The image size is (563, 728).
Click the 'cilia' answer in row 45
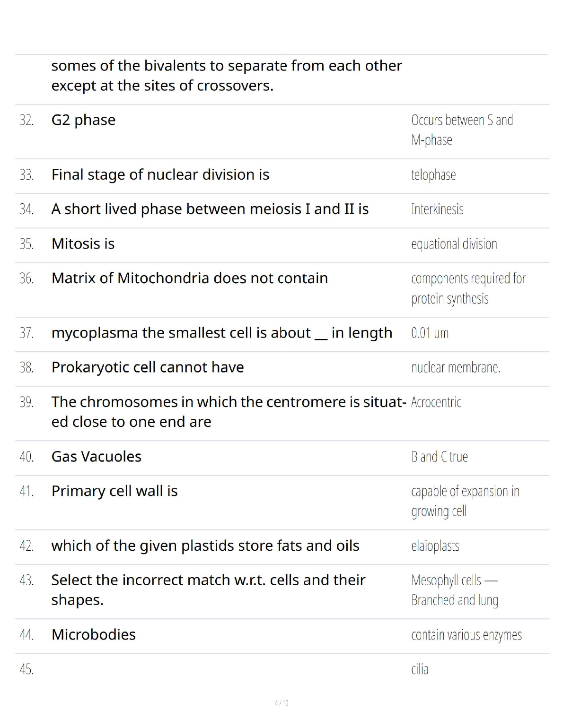click(420, 669)
